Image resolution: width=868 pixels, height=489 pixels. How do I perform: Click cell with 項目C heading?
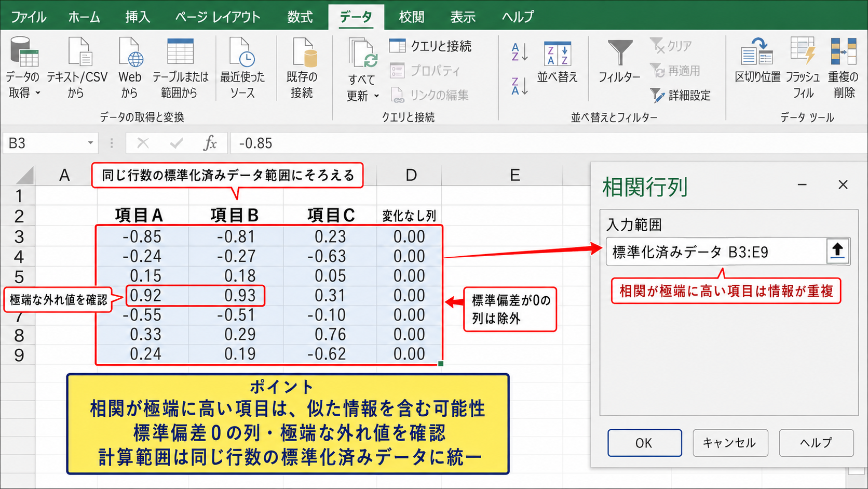[330, 215]
